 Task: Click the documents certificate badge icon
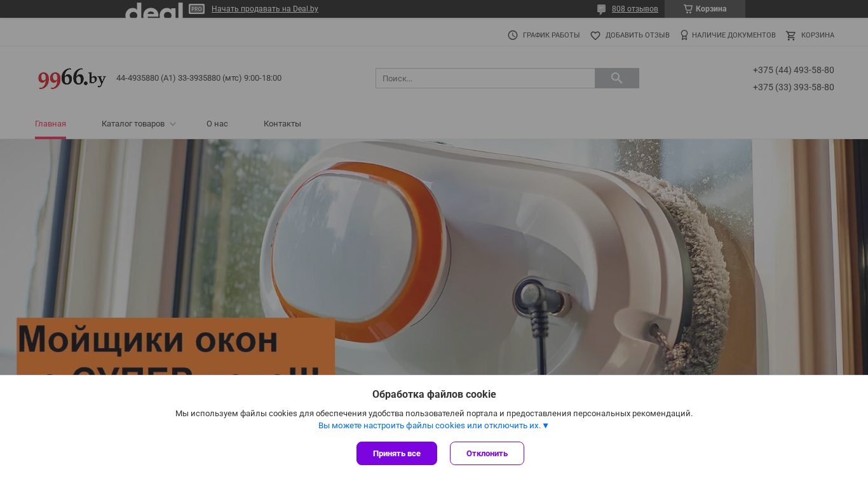coord(684,35)
